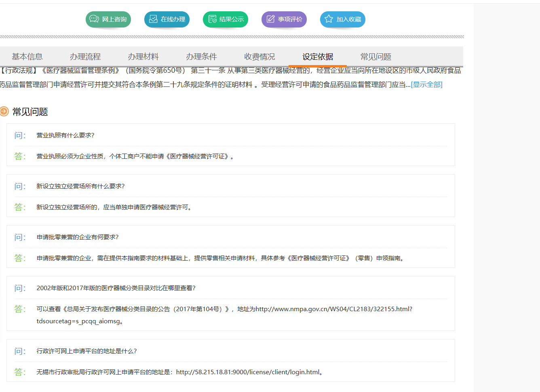540x392 pixels.
Task: Select the 设定依据 tab
Action: click(x=318, y=57)
